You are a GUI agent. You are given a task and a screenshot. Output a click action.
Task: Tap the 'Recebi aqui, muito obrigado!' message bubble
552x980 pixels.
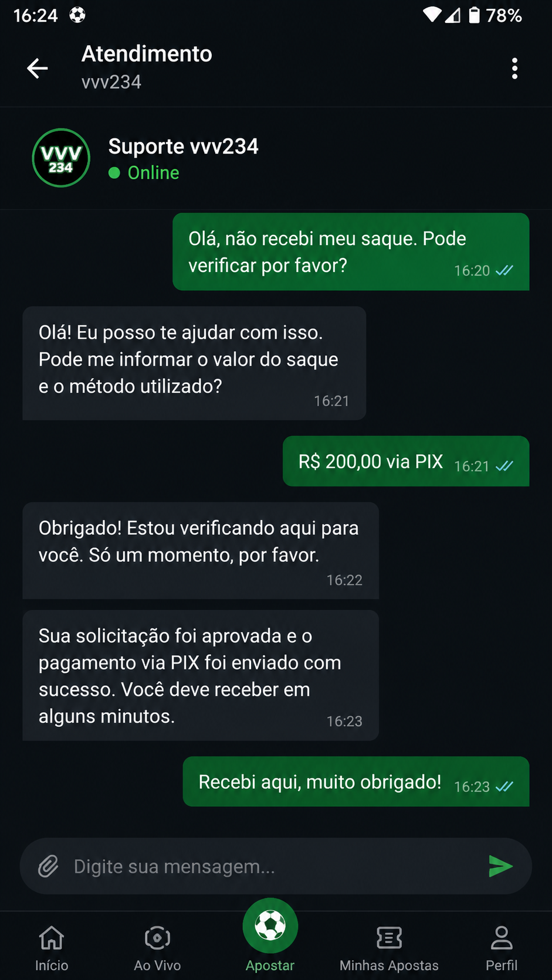coord(356,782)
